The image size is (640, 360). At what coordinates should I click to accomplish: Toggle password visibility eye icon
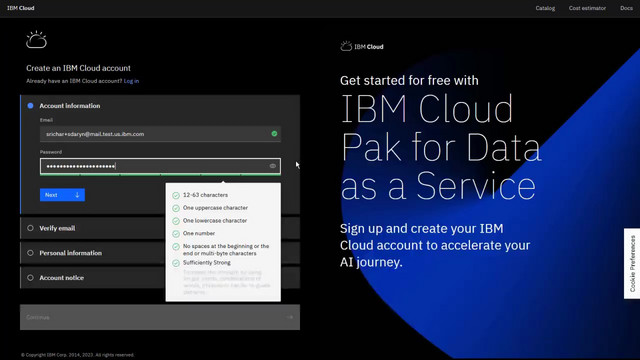coord(273,166)
